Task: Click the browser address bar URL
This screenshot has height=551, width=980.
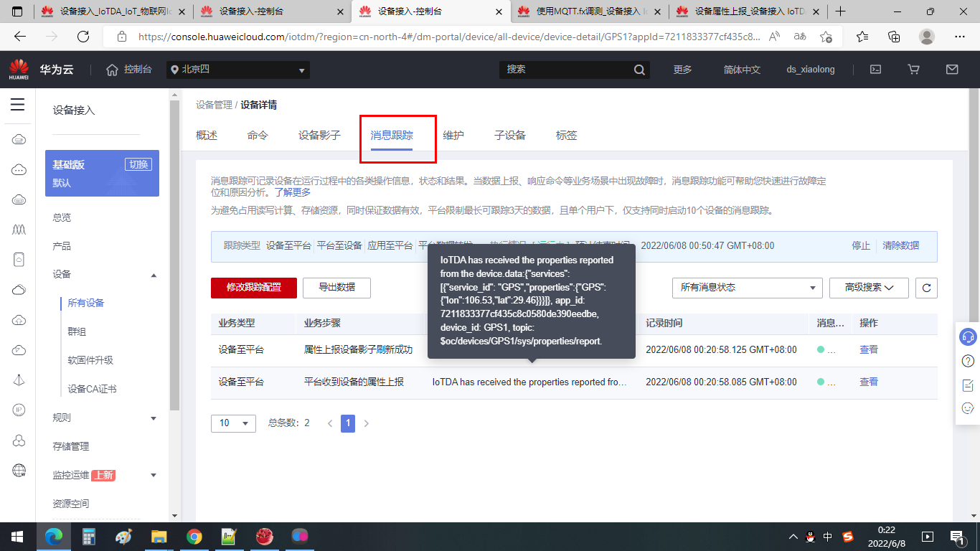Action: pyautogui.click(x=449, y=37)
